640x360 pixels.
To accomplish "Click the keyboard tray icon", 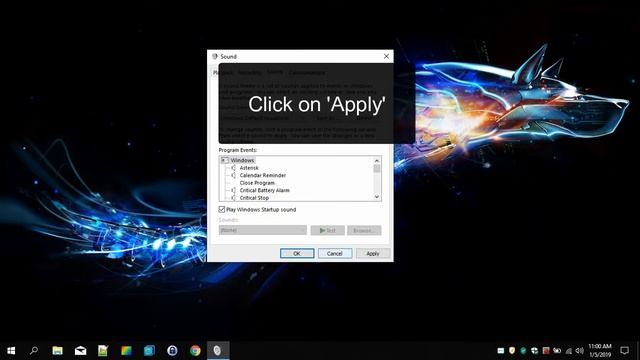I will 501,351.
